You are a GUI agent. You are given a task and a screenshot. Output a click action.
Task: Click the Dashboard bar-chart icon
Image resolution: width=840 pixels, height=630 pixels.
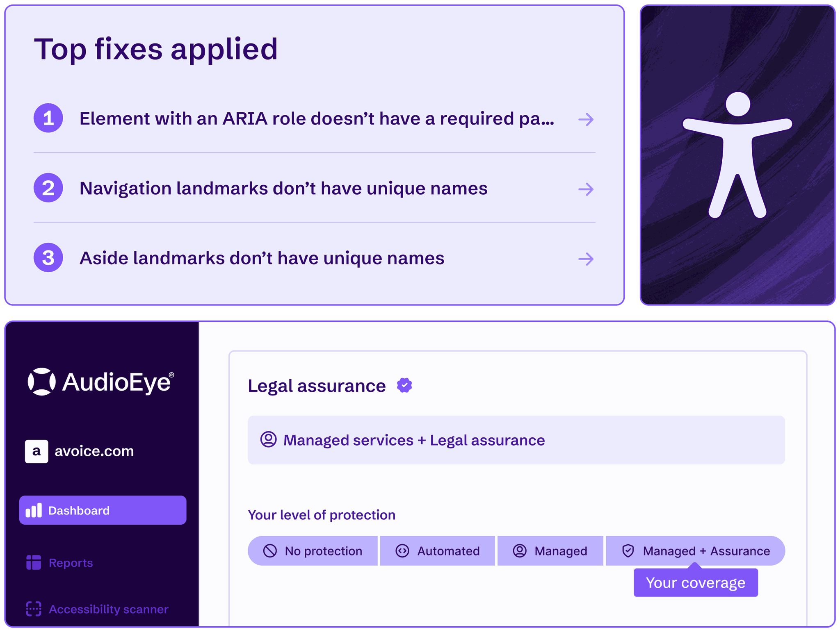click(x=34, y=510)
